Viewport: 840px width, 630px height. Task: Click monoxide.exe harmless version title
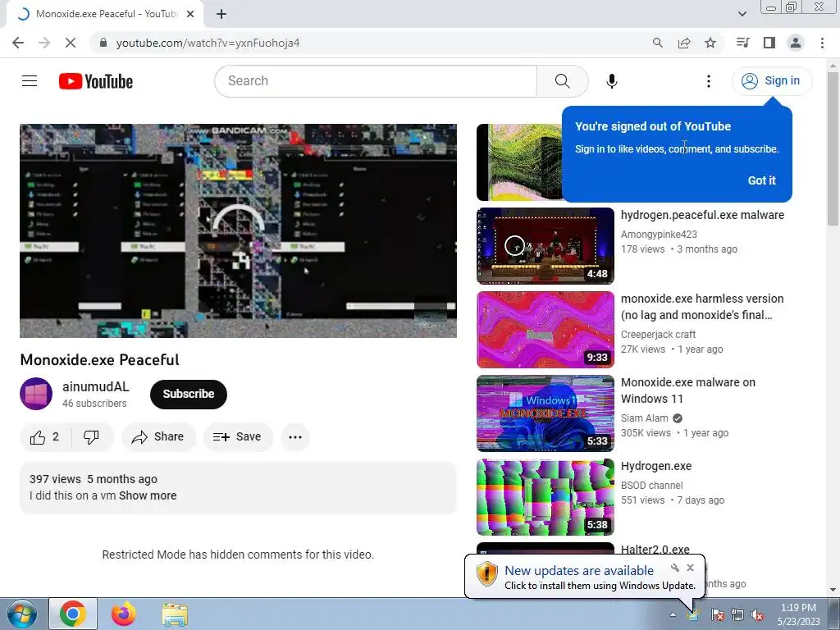click(702, 307)
